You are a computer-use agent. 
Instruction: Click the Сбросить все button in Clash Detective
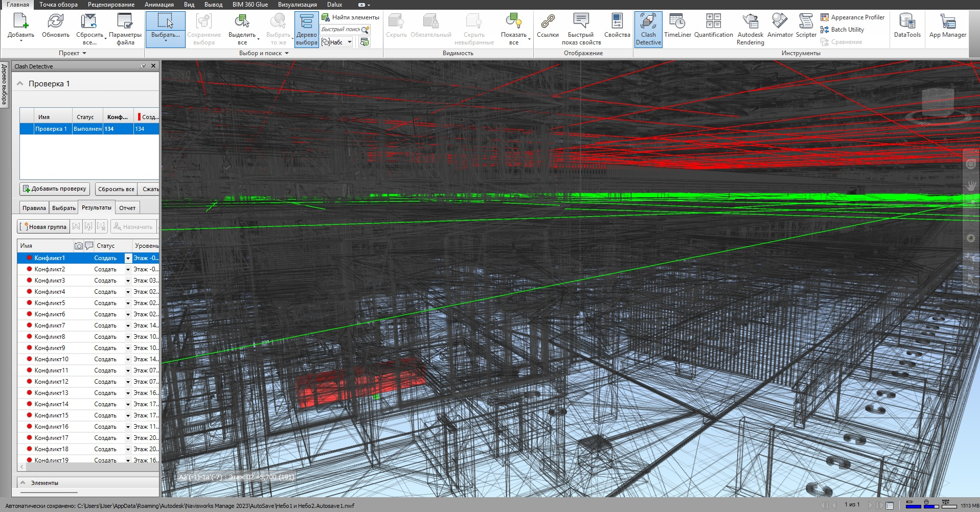click(116, 189)
